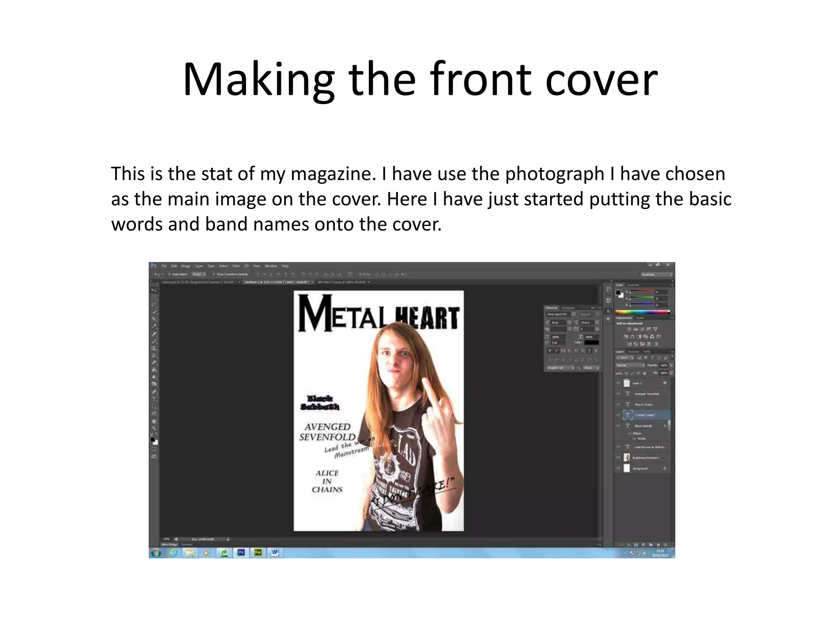
Task: Open the Essentials workspace dropdown
Action: [x=657, y=274]
